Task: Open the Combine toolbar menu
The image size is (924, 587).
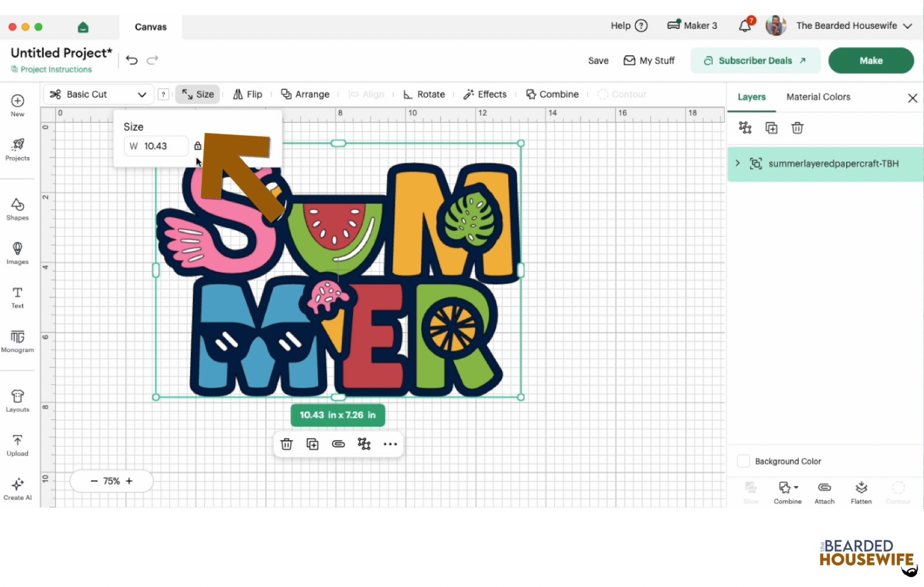Action: pos(552,94)
